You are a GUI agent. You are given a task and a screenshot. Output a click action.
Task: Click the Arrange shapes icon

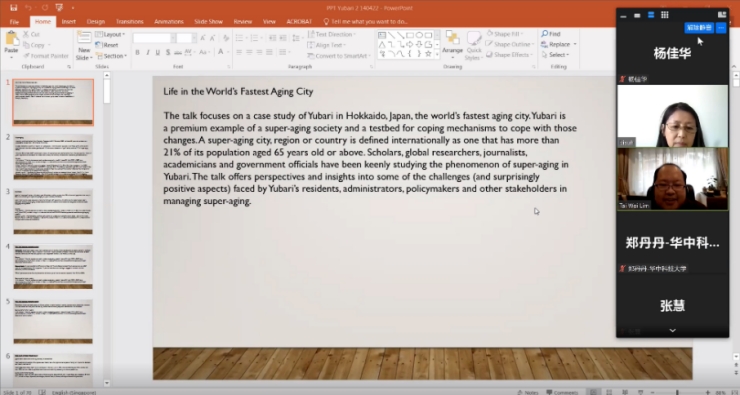(452, 38)
